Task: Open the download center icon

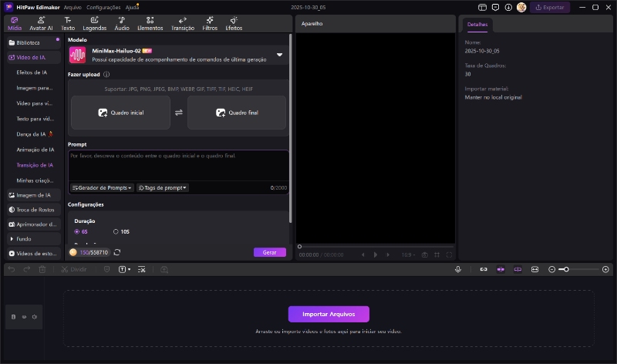Action: [508, 8]
